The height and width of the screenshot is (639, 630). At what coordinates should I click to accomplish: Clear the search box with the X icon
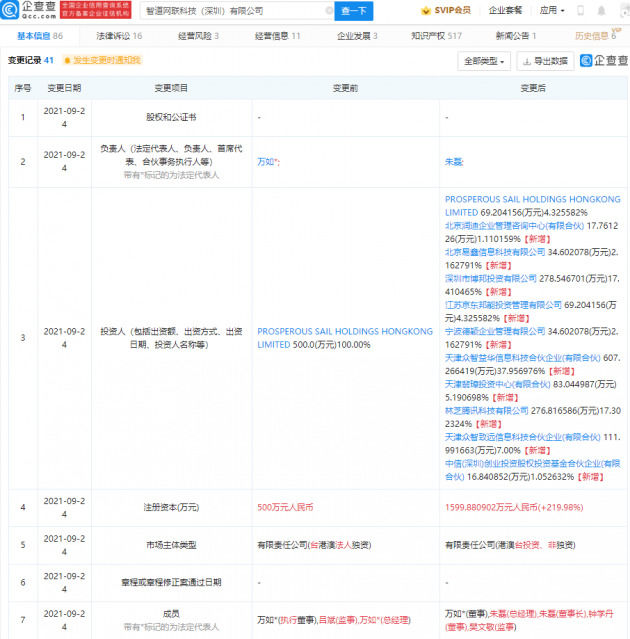(329, 11)
